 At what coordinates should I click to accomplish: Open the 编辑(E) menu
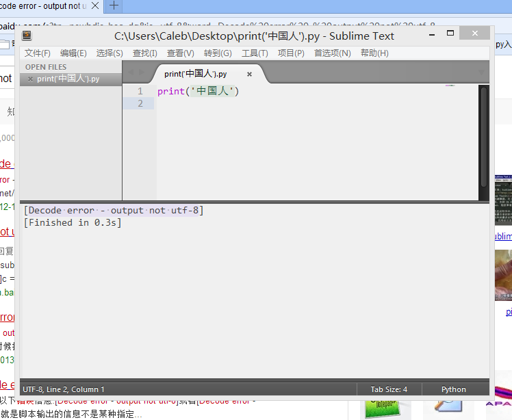pyautogui.click(x=73, y=53)
